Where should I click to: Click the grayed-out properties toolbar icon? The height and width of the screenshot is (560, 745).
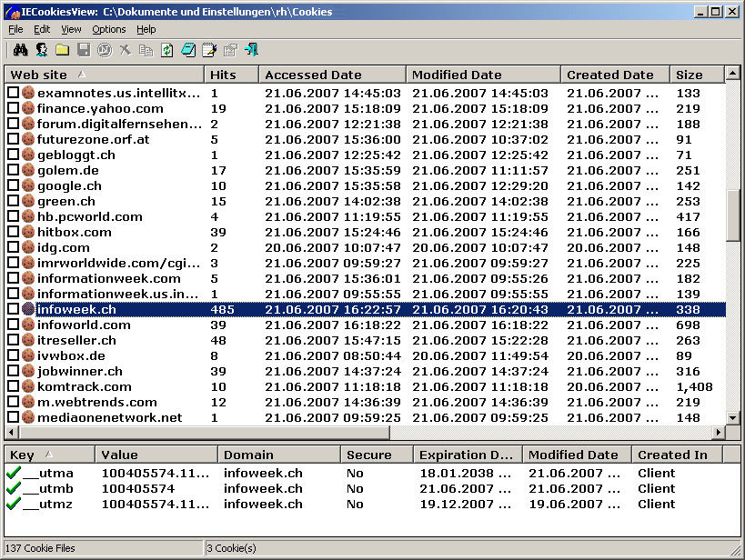pyautogui.click(x=230, y=50)
